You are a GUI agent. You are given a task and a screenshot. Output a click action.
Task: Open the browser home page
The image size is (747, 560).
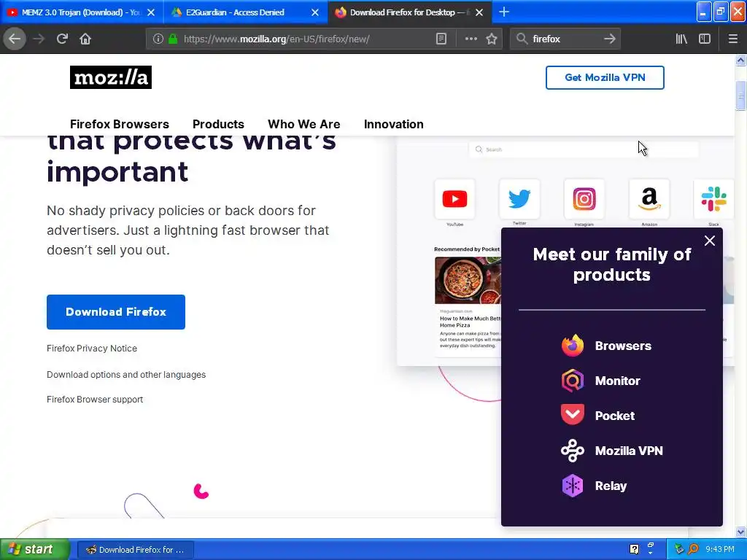(85, 39)
